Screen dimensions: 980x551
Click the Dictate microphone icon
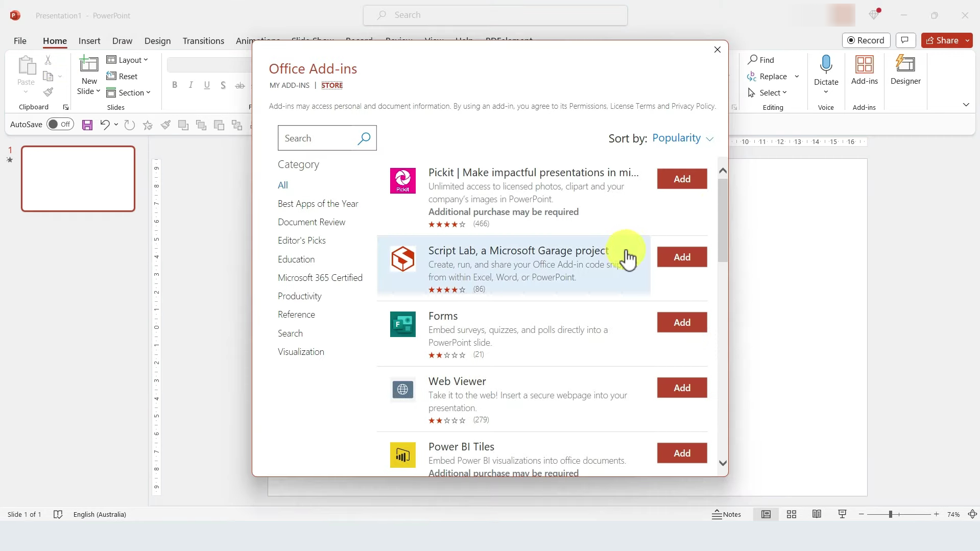pyautogui.click(x=826, y=65)
